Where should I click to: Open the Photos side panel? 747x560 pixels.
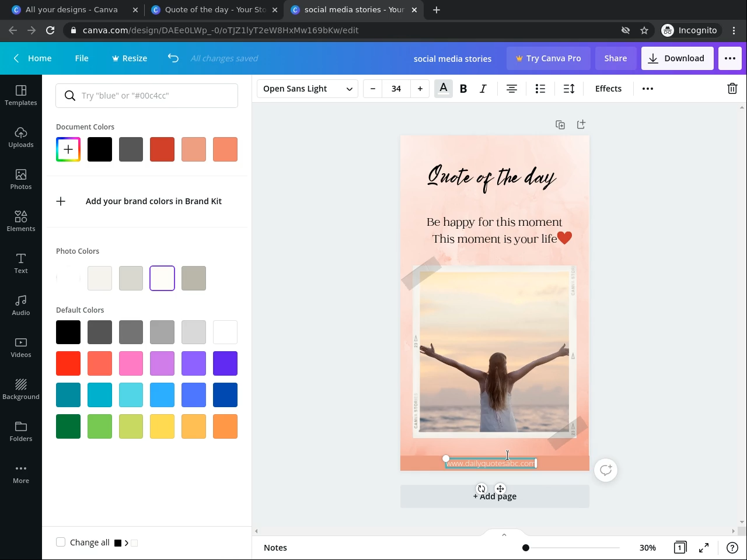(x=21, y=179)
